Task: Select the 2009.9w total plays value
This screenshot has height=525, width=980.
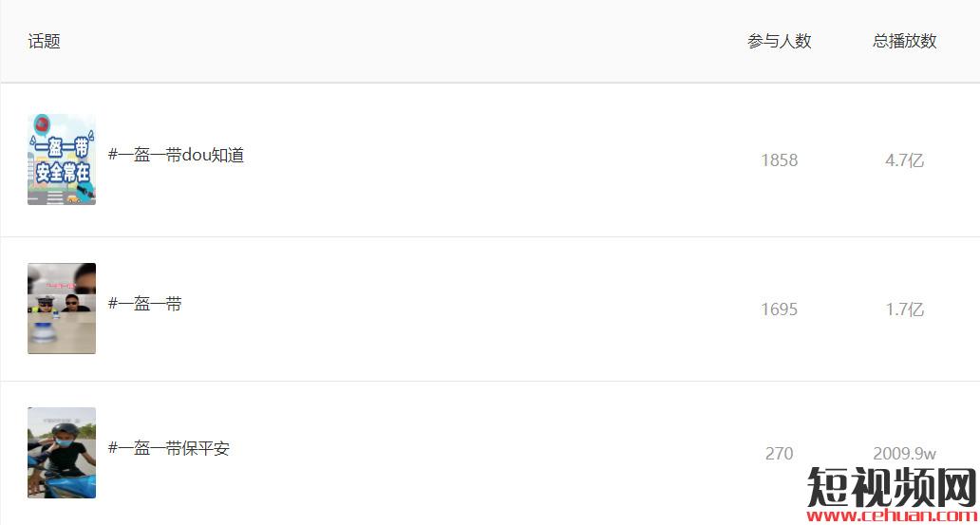Action: point(904,454)
